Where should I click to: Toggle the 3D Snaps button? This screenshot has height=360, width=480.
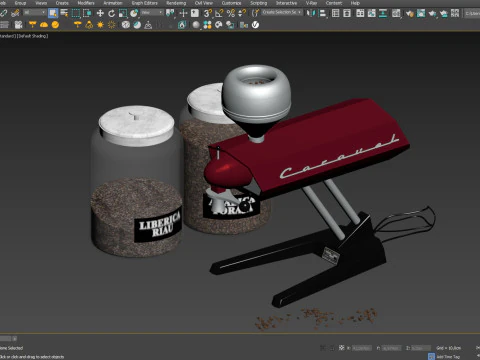pos(208,13)
